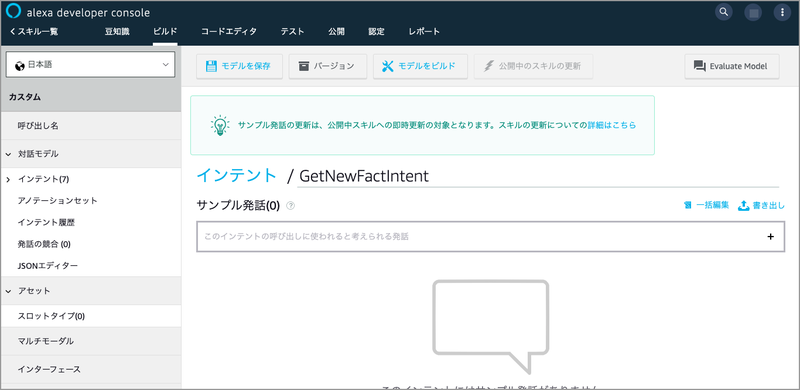The width and height of the screenshot is (800, 390).
Task: Click 書き出し export link
Action: (x=761, y=206)
